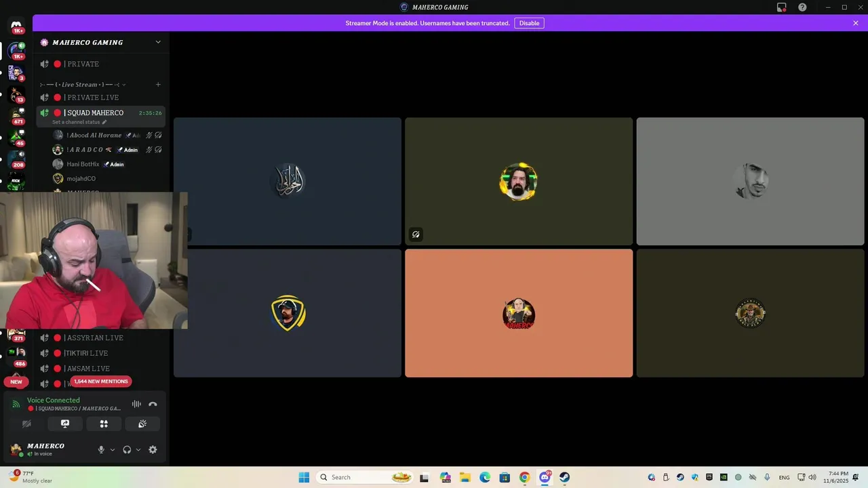This screenshot has width=868, height=488.
Task: Click the NEW servers pill
Action: click(x=16, y=382)
